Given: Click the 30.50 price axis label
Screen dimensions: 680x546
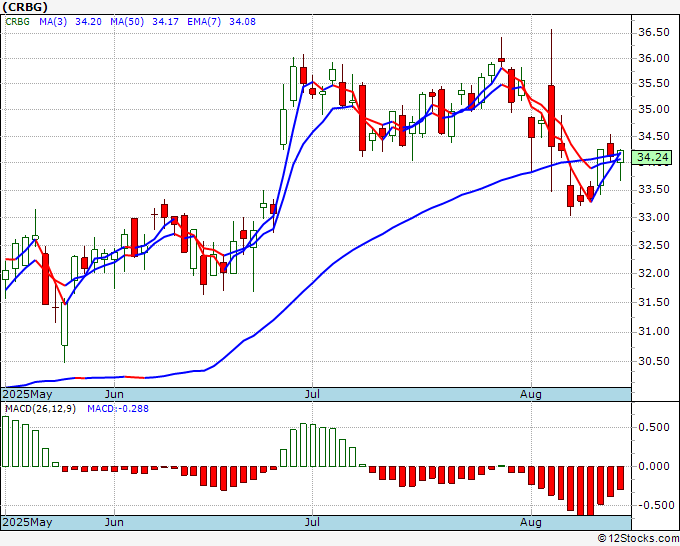Looking at the screenshot, I should (x=654, y=361).
